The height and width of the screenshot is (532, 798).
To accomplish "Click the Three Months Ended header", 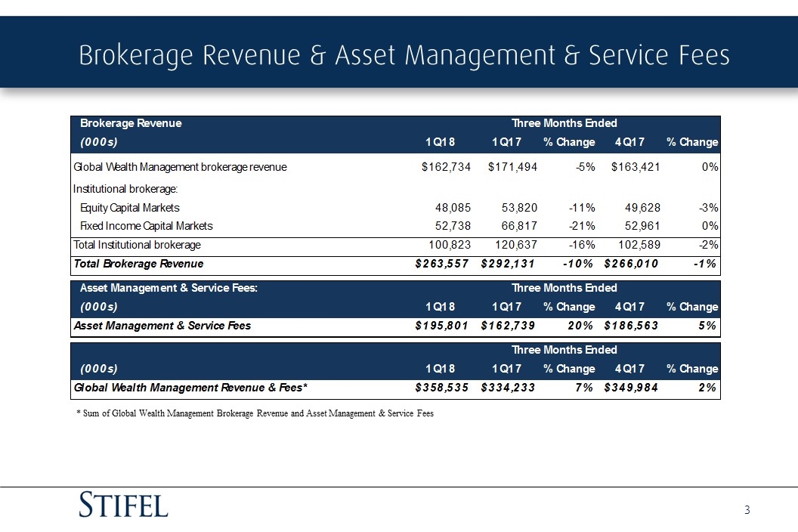I will pyautogui.click(x=564, y=122).
